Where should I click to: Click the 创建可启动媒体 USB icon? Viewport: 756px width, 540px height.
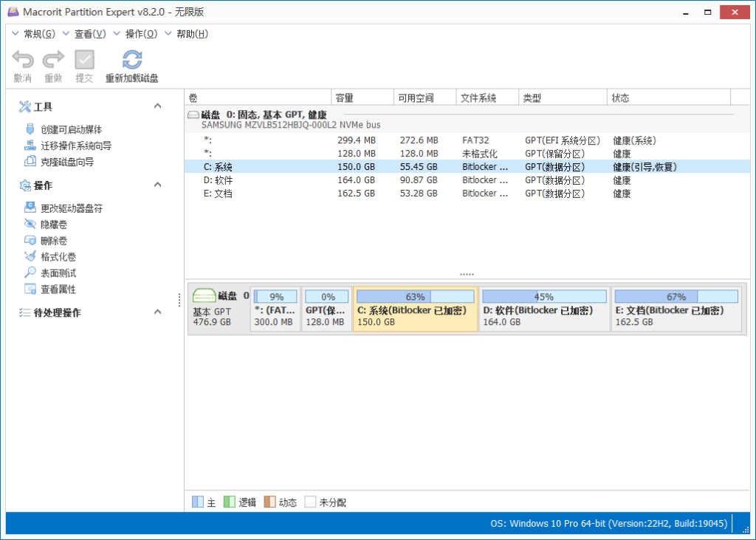click(30, 129)
